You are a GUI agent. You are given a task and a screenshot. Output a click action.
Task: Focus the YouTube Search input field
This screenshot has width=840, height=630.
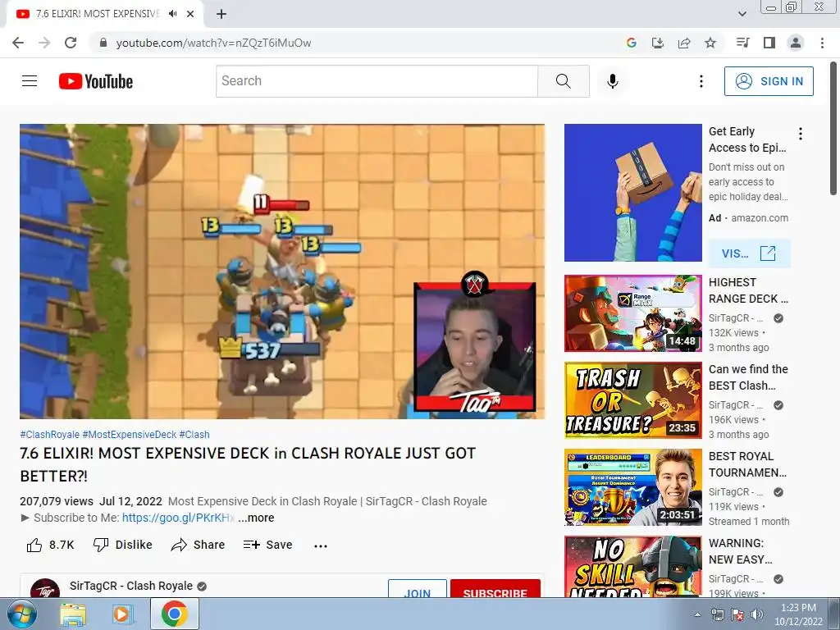pos(377,81)
